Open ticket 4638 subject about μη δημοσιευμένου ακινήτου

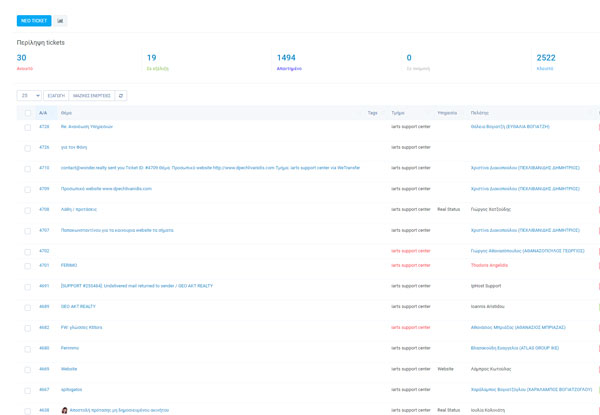(x=119, y=410)
